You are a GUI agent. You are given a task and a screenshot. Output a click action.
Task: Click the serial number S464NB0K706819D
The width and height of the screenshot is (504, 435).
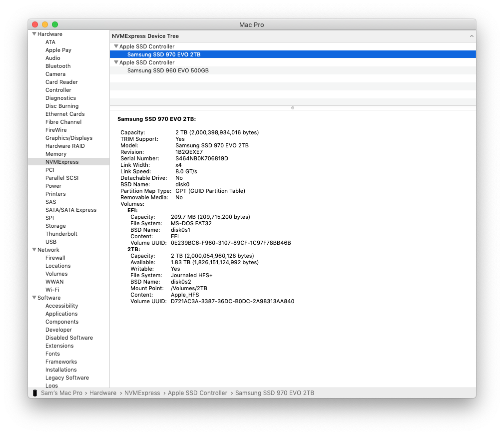[x=201, y=158]
